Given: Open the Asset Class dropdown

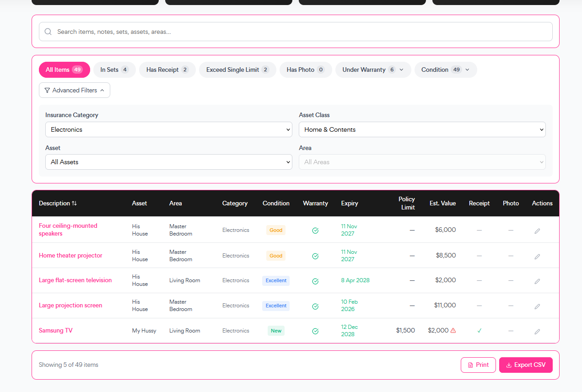Looking at the screenshot, I should pos(422,129).
